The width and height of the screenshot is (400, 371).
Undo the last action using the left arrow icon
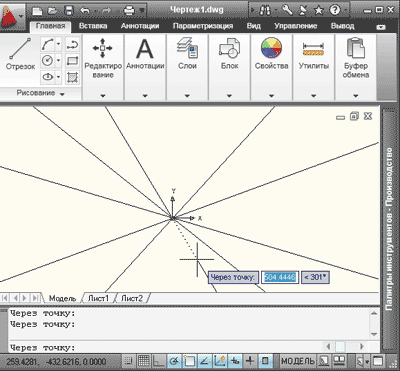(85, 11)
